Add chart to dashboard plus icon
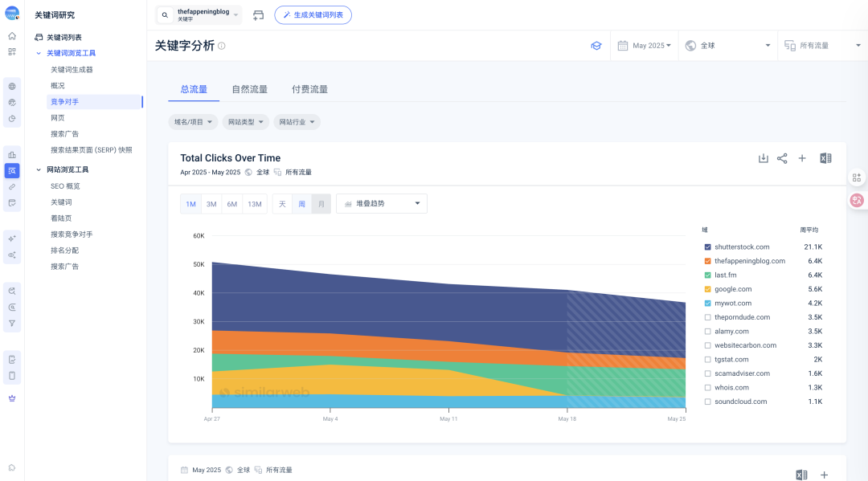 801,159
